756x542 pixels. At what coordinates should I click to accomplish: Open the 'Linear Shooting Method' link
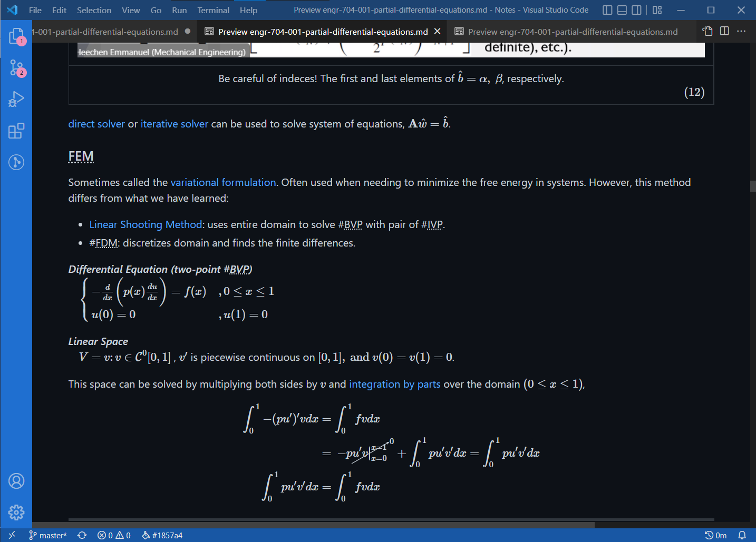click(x=146, y=224)
